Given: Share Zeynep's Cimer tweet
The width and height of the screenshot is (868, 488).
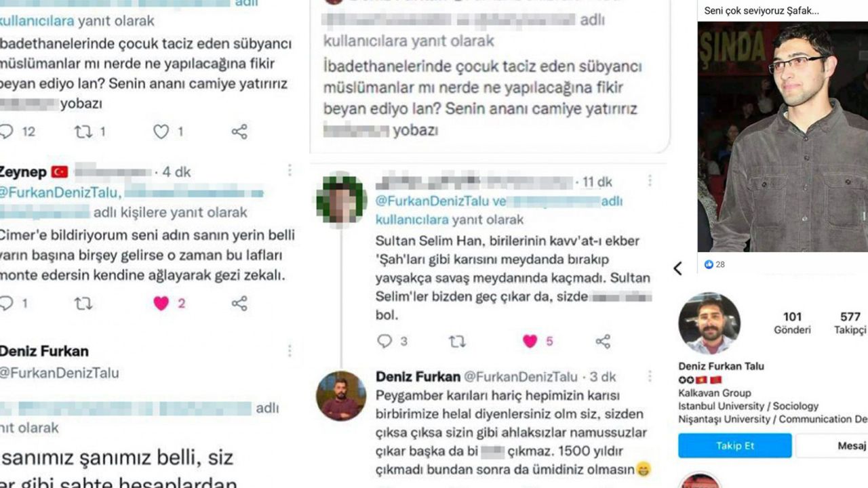Looking at the screenshot, I should coord(239,304).
